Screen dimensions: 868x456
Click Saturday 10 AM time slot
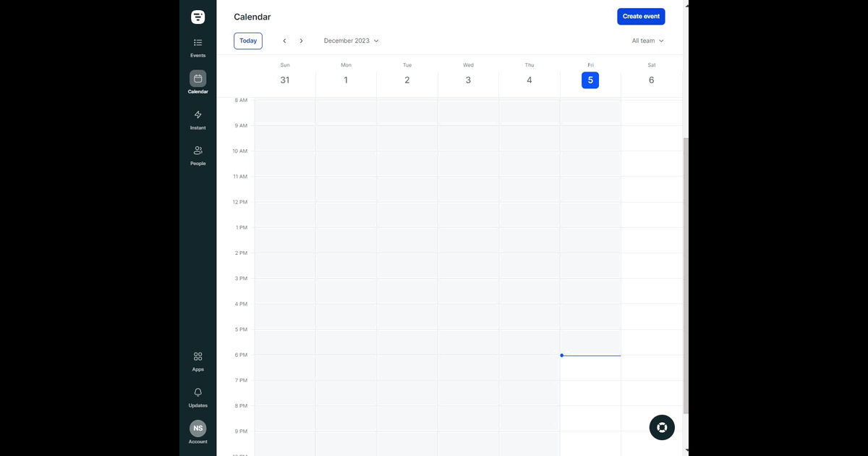652,164
